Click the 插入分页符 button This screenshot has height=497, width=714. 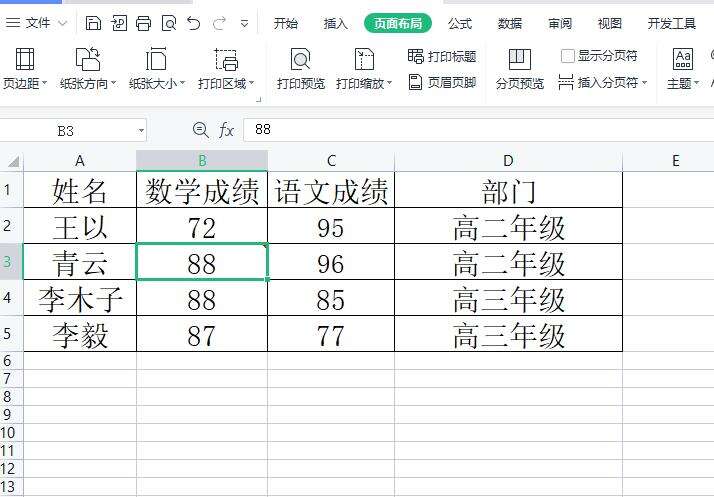[x=598, y=82]
